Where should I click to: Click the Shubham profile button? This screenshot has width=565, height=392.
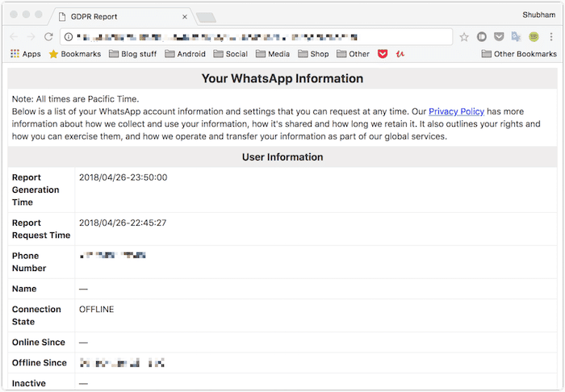click(538, 15)
